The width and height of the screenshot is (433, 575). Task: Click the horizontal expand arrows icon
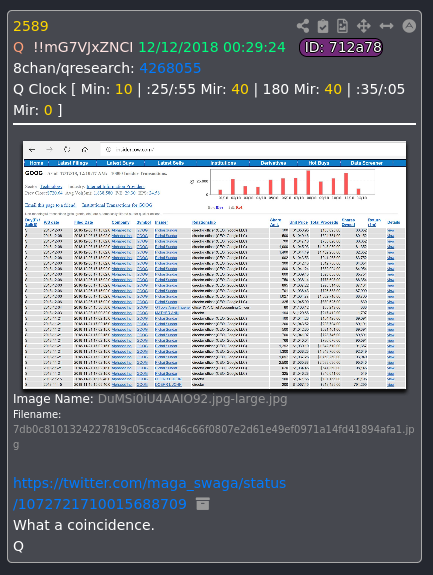(x=386, y=26)
